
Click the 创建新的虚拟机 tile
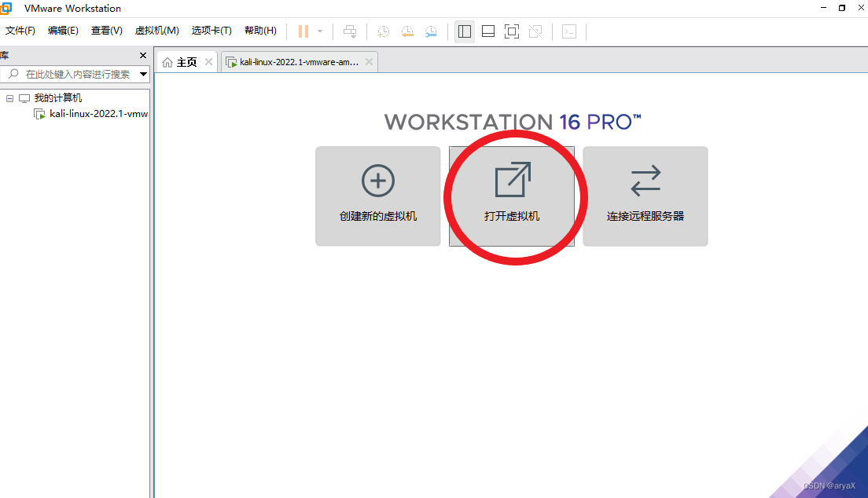378,196
